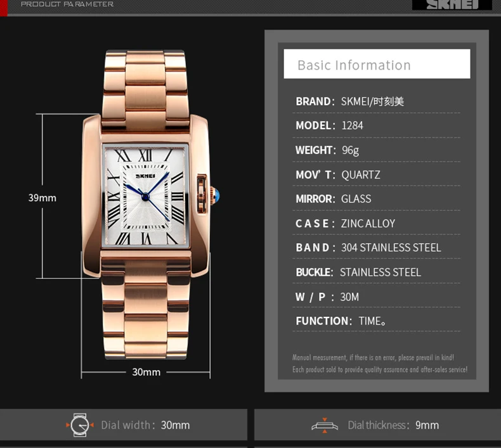Click the model number '1284'
Screen dimensions: 501x448
coord(353,125)
